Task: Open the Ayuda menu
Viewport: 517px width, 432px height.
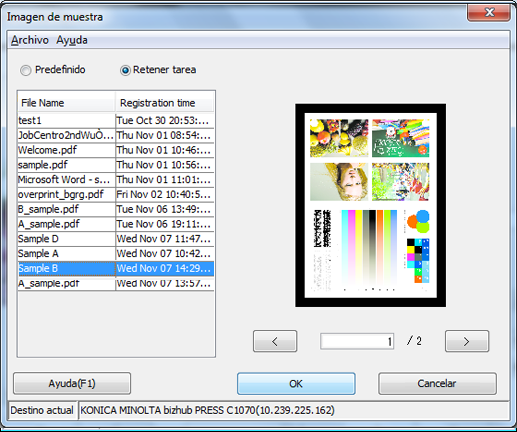Action: point(72,40)
